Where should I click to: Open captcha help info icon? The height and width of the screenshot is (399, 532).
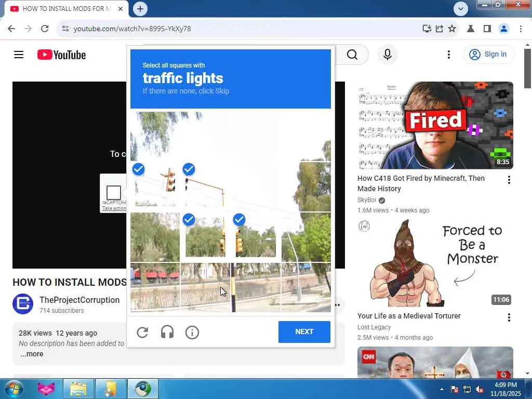[192, 332]
